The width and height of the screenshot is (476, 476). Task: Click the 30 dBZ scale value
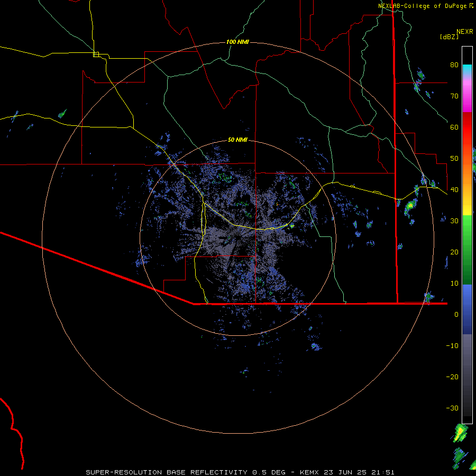coord(454,221)
